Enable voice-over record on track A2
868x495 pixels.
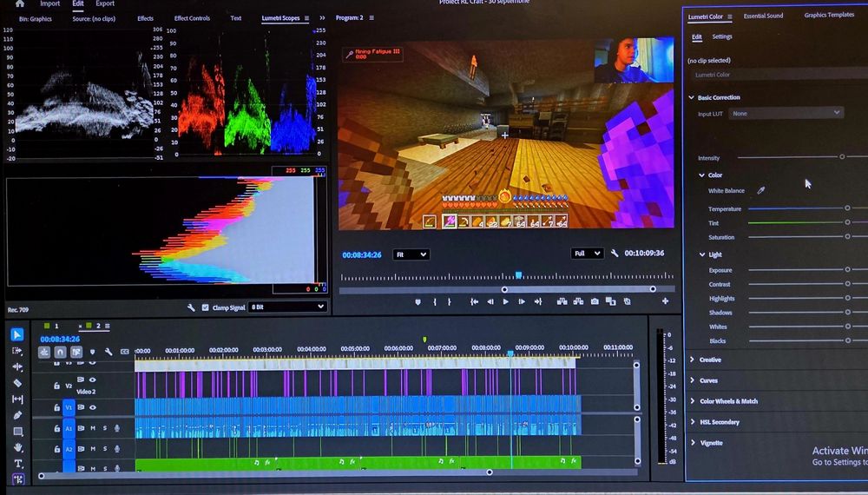[117, 448]
